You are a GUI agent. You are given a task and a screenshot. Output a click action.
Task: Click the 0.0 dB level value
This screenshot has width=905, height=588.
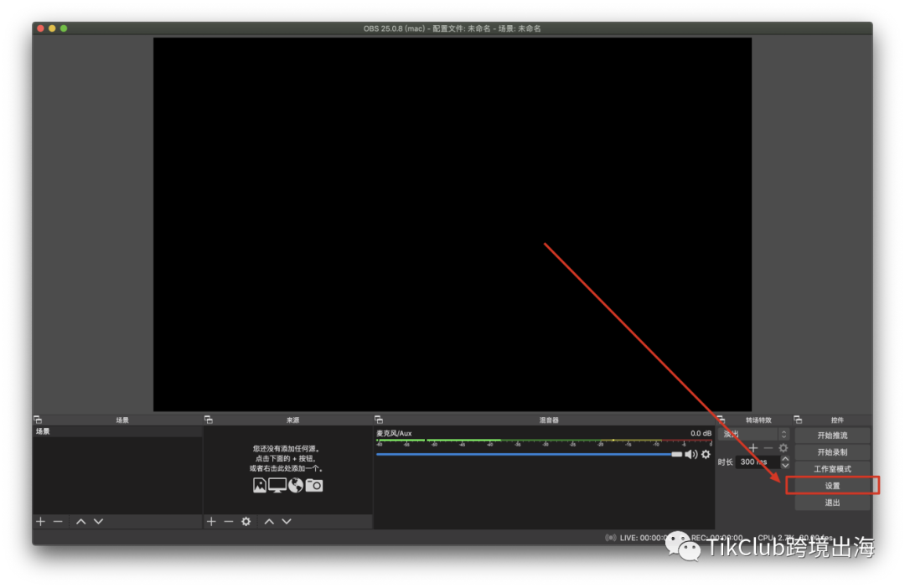[701, 433]
